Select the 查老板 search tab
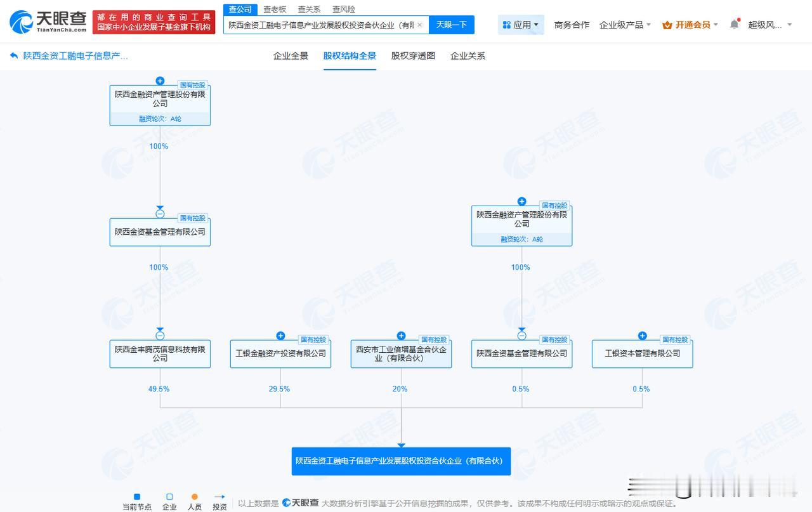812x512 pixels. point(275,9)
